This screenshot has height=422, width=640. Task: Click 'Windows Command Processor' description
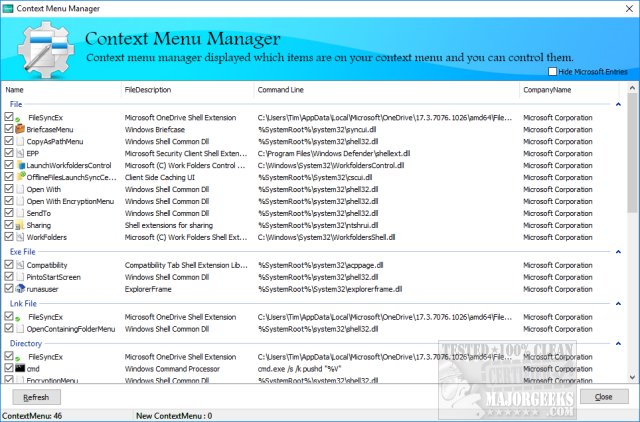(172, 369)
